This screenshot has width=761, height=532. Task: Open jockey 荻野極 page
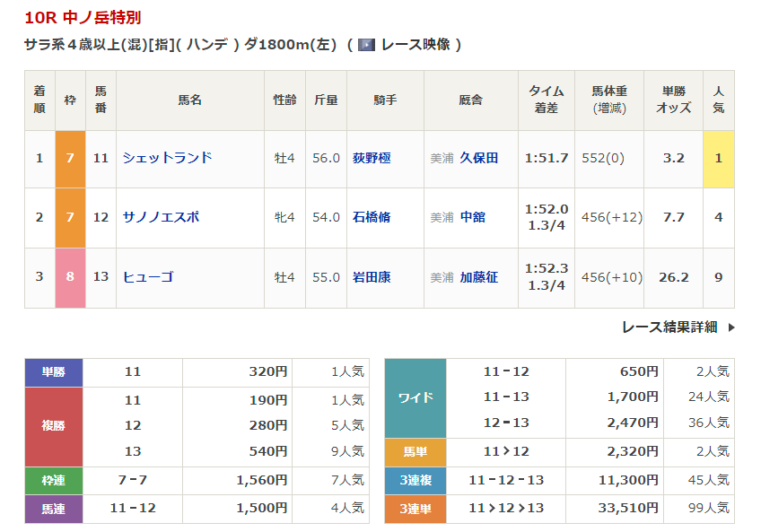[x=371, y=158]
